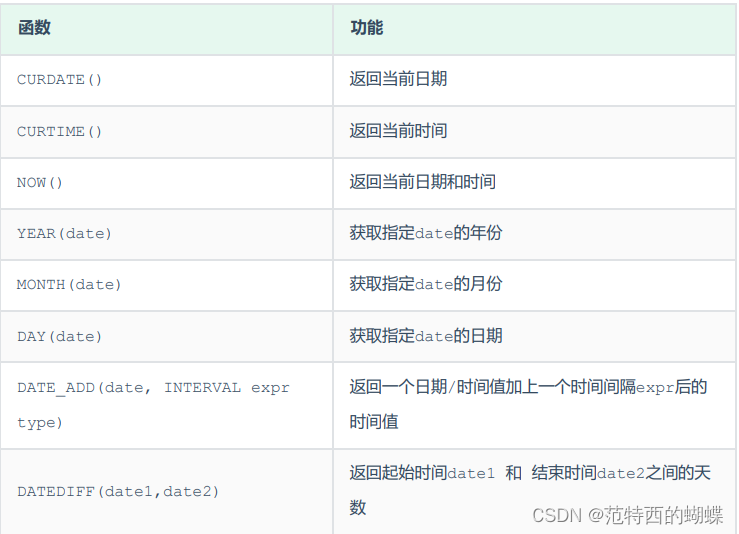This screenshot has width=739, height=534.
Task: Select the MONTH(date) function cell
Action: pyautogui.click(x=167, y=286)
